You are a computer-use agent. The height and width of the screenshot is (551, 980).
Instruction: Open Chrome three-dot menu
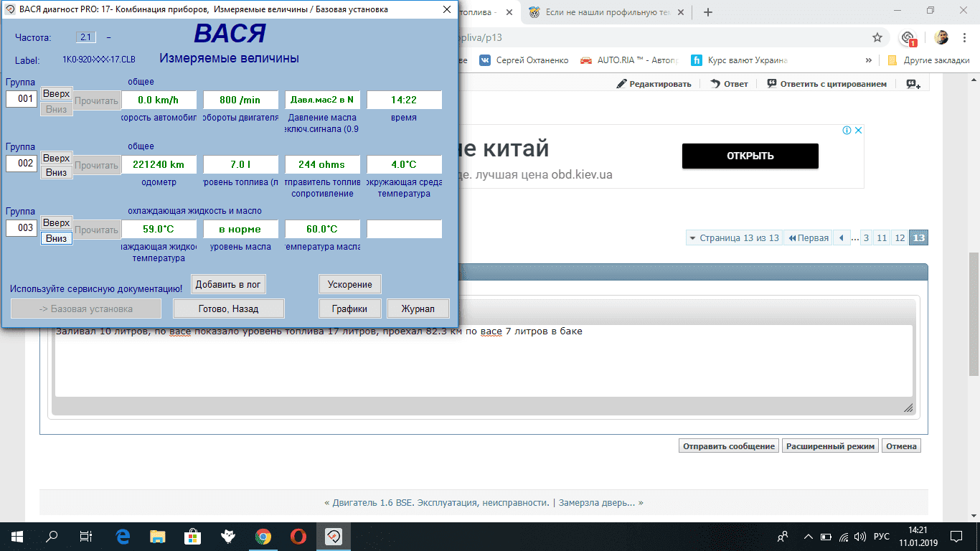coord(965,37)
